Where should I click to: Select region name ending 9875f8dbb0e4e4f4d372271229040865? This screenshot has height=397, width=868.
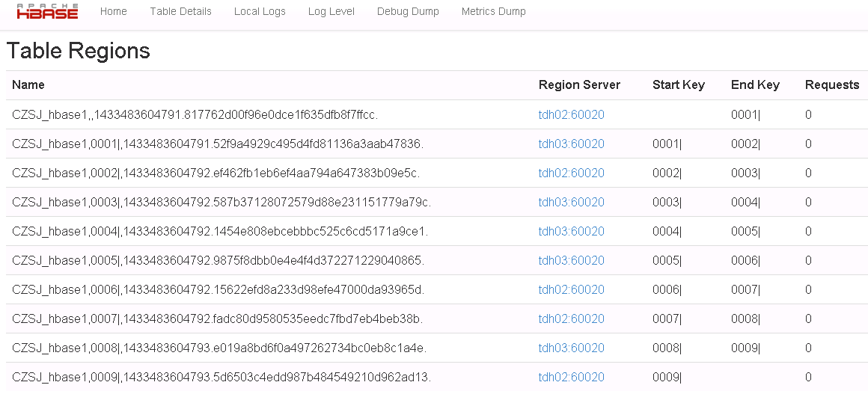(218, 260)
